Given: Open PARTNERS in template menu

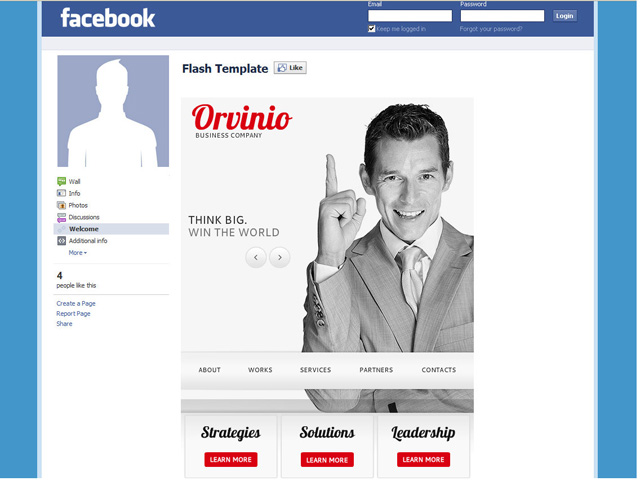Looking at the screenshot, I should coord(376,370).
